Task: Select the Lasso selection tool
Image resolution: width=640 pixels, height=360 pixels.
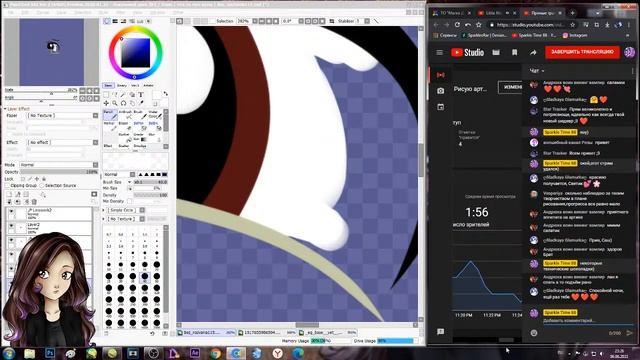Action: 115,95
